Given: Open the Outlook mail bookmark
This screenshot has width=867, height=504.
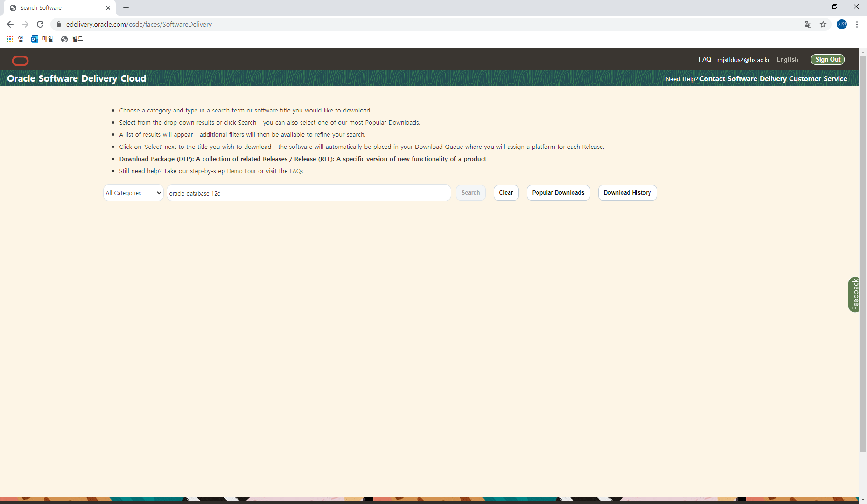Looking at the screenshot, I should point(42,39).
